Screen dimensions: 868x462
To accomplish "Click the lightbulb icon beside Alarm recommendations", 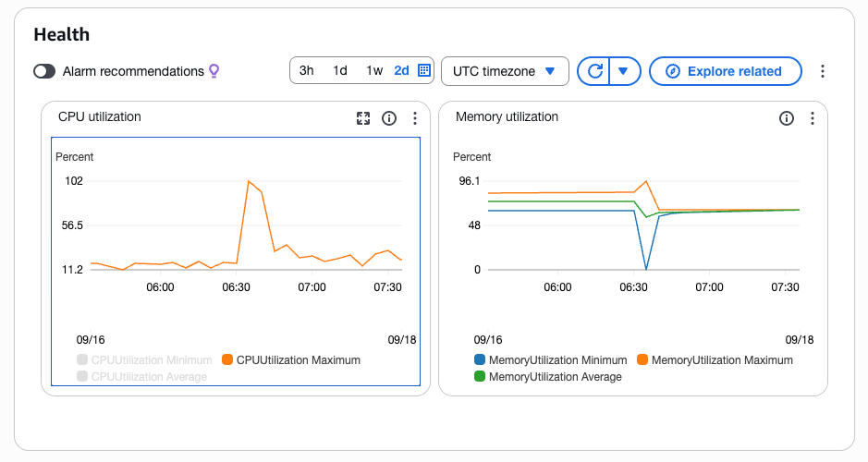I will [x=214, y=71].
